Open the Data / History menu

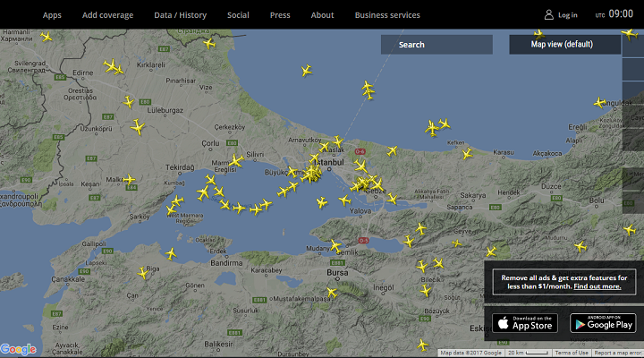(x=181, y=15)
